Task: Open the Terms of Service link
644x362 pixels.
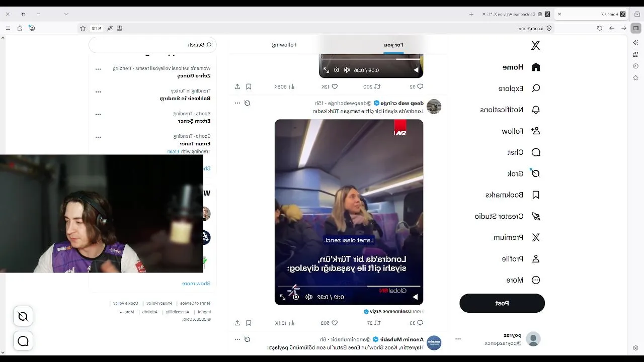Action: point(196,303)
